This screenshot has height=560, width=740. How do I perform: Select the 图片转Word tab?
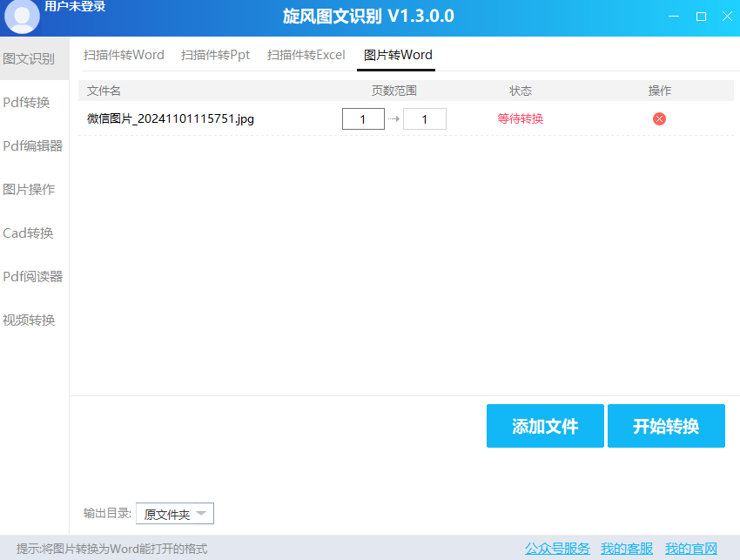397,55
